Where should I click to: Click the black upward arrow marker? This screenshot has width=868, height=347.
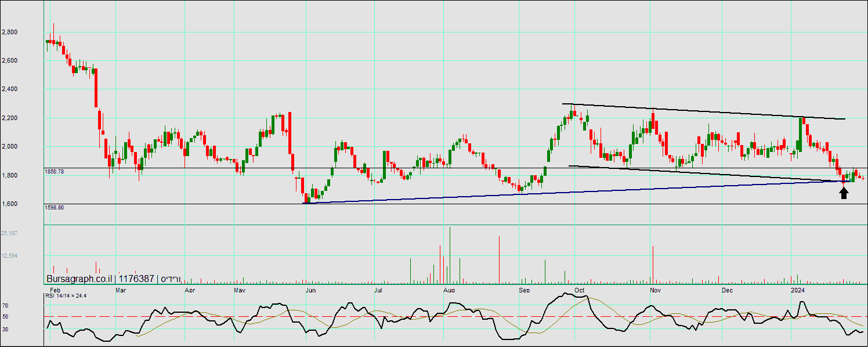click(x=844, y=193)
